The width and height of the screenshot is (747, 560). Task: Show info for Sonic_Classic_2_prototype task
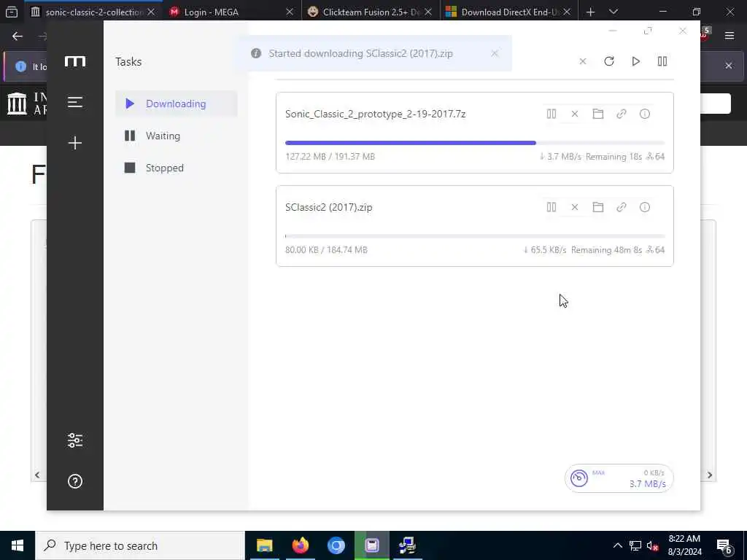645,114
